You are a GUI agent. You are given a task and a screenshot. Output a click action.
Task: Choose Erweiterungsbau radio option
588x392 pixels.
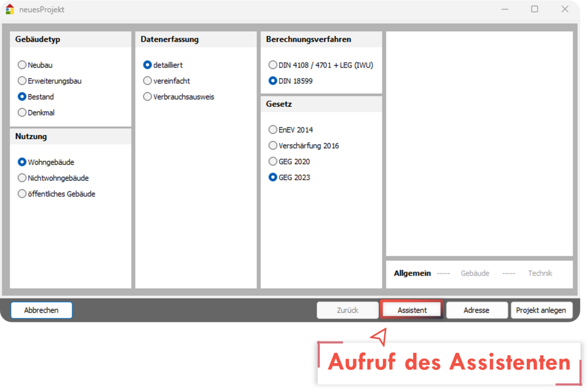point(22,81)
